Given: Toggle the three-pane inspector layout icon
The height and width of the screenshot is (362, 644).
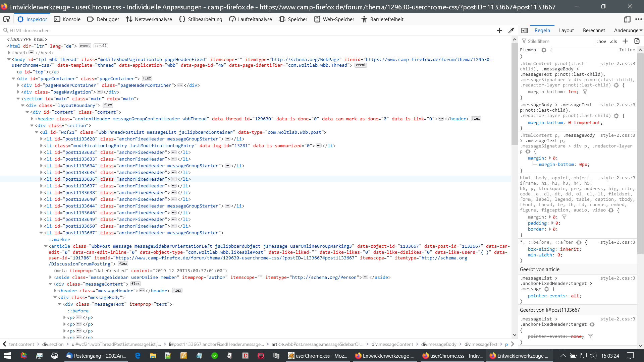Looking at the screenshot, I should pyautogui.click(x=525, y=31).
